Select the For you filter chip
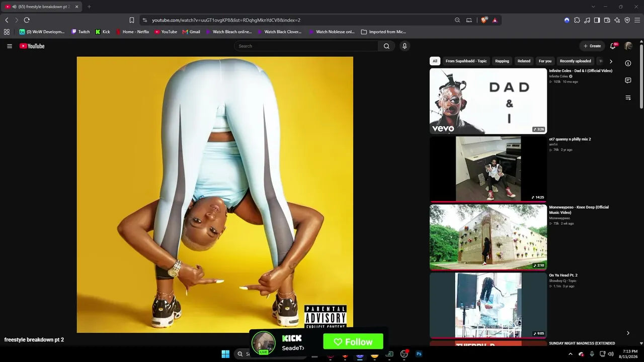This screenshot has width=644, height=362. click(545, 61)
